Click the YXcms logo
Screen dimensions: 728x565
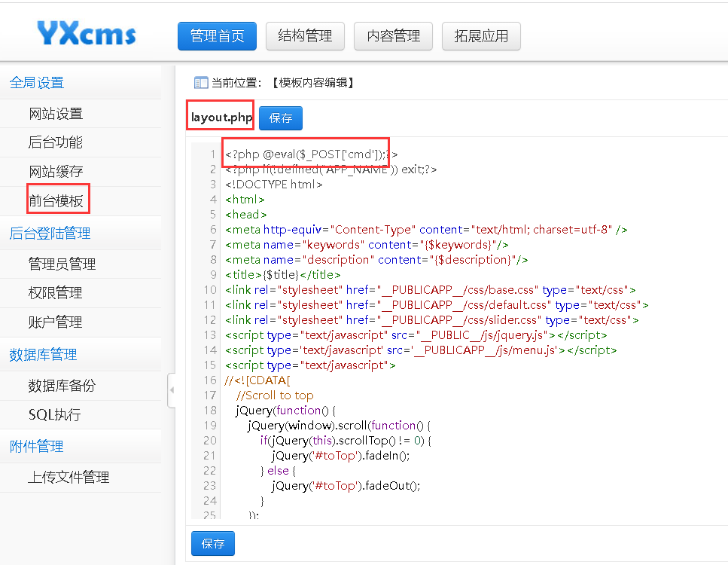(x=87, y=33)
